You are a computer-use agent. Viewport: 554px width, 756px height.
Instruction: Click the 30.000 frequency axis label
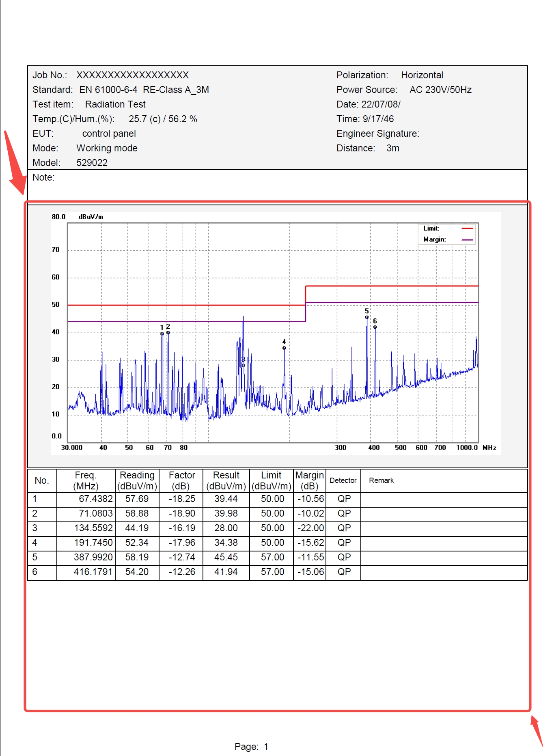(72, 447)
